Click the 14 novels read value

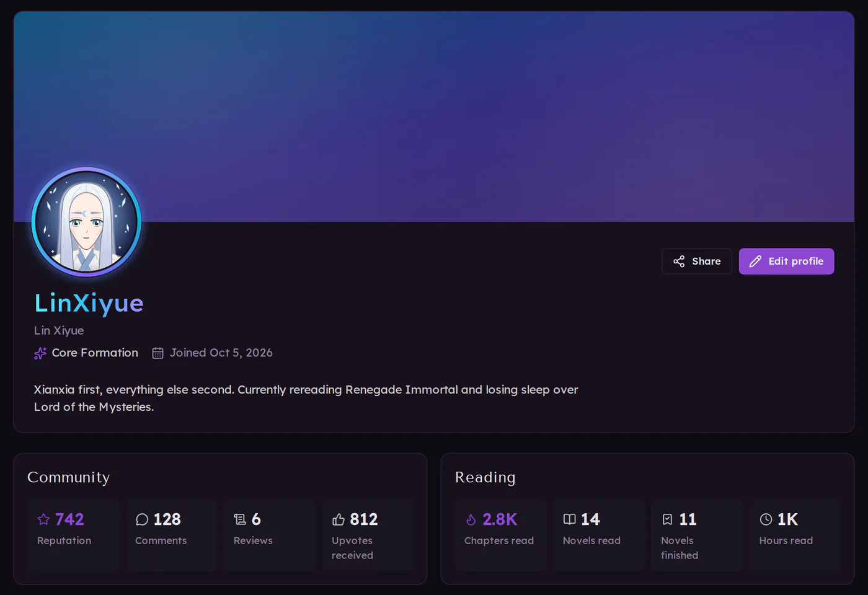[590, 519]
